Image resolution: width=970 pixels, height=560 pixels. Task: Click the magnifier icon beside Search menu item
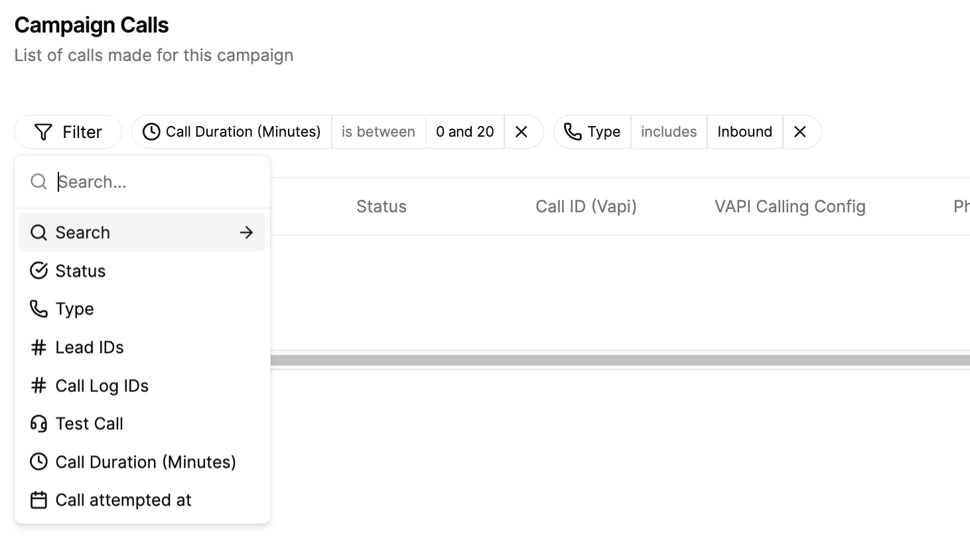click(x=39, y=233)
